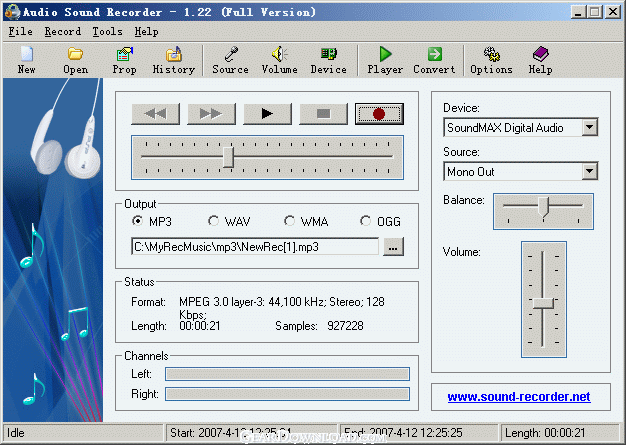Visit the www.sound-recorder.net link

(x=519, y=396)
